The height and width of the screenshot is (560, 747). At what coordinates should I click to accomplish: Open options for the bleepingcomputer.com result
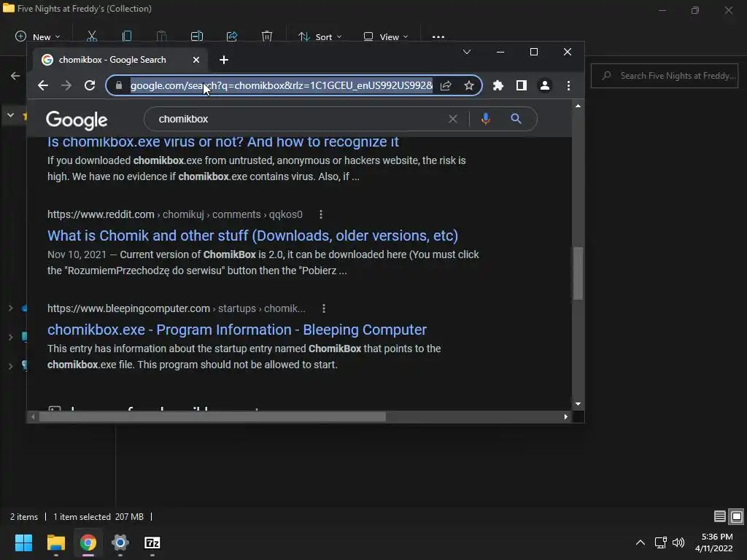coord(324,308)
